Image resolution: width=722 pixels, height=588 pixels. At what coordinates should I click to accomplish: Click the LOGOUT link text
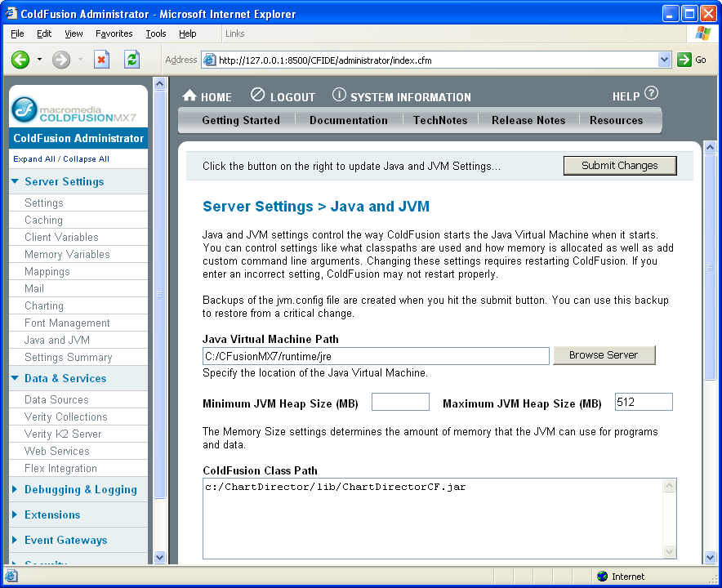[293, 97]
